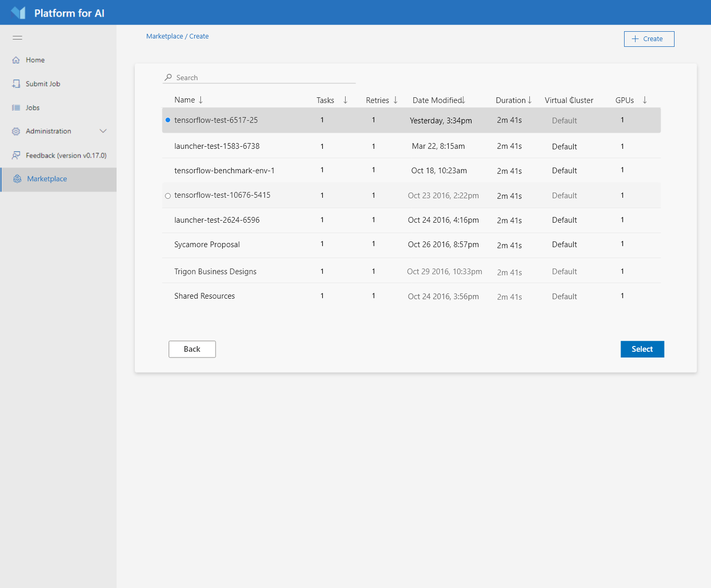The image size is (711, 588).
Task: Select the launcher-test-1583-6738 row
Action: [x=411, y=146]
